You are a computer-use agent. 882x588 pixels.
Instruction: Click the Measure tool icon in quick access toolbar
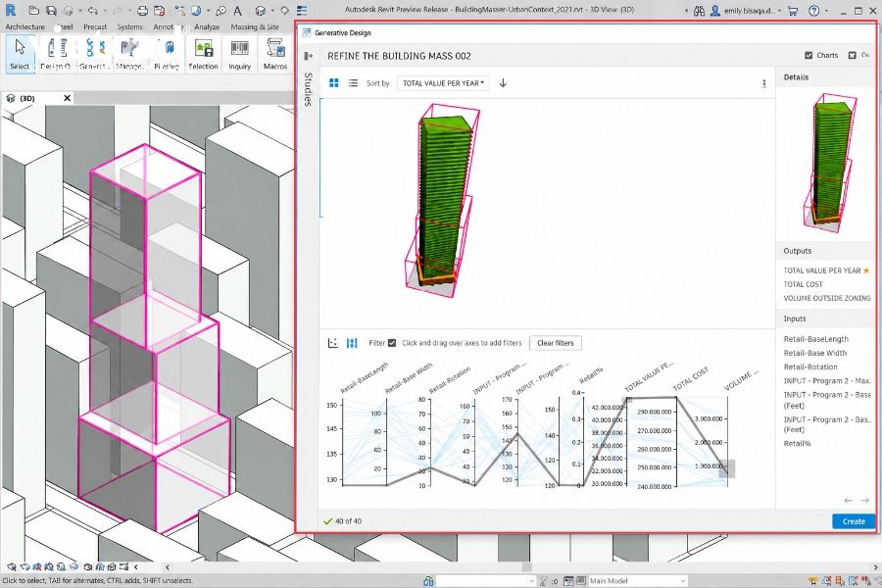[x=178, y=10]
